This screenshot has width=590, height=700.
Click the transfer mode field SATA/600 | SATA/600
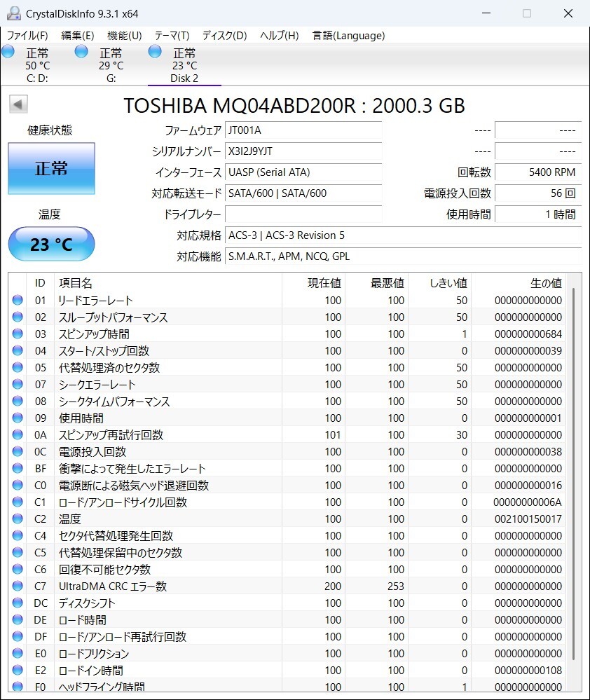click(x=303, y=193)
